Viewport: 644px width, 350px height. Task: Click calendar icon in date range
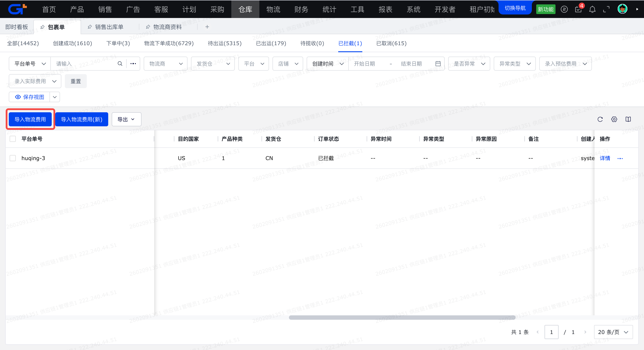click(438, 64)
